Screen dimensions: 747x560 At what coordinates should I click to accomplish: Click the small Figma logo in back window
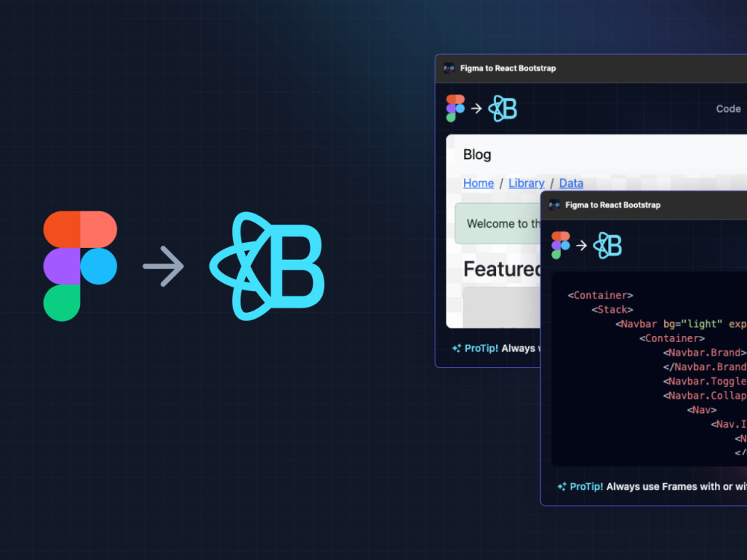click(455, 108)
